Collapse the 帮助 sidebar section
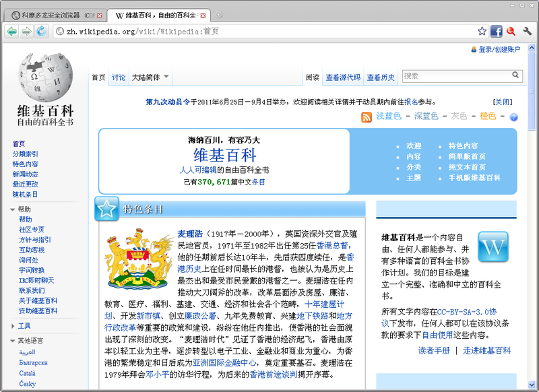This screenshot has width=539, height=392. [12, 209]
